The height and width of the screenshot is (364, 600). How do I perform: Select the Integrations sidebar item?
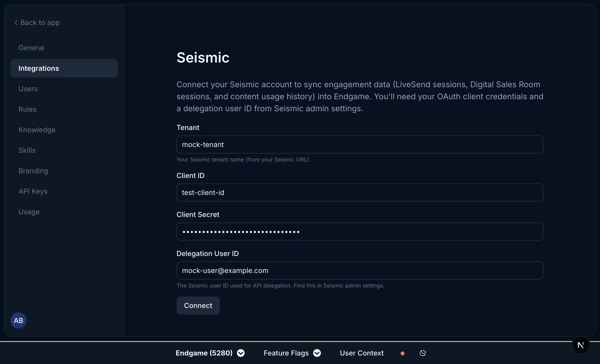(x=64, y=68)
